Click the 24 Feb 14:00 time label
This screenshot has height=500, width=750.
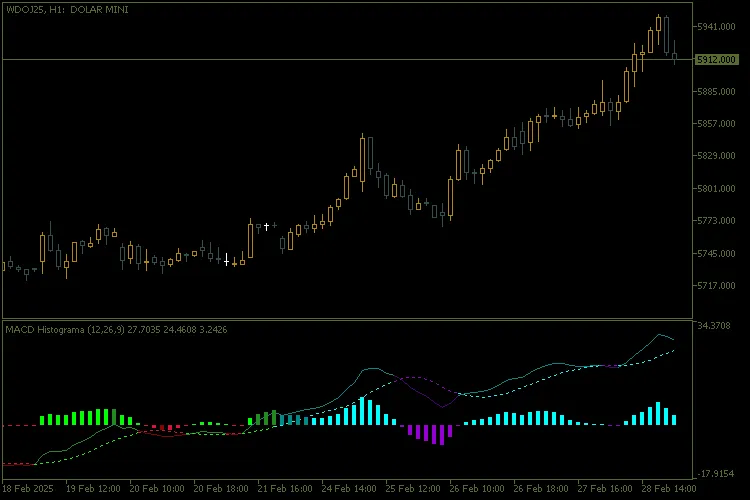[x=349, y=489]
